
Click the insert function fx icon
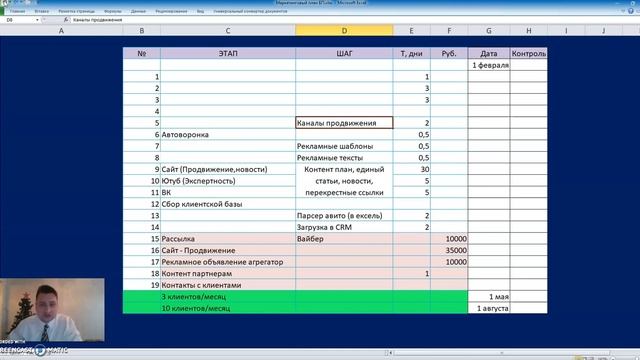coord(66,20)
